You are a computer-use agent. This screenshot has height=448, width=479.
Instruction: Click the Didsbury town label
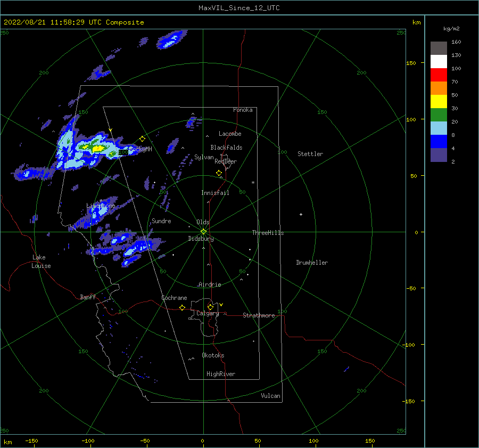point(201,239)
